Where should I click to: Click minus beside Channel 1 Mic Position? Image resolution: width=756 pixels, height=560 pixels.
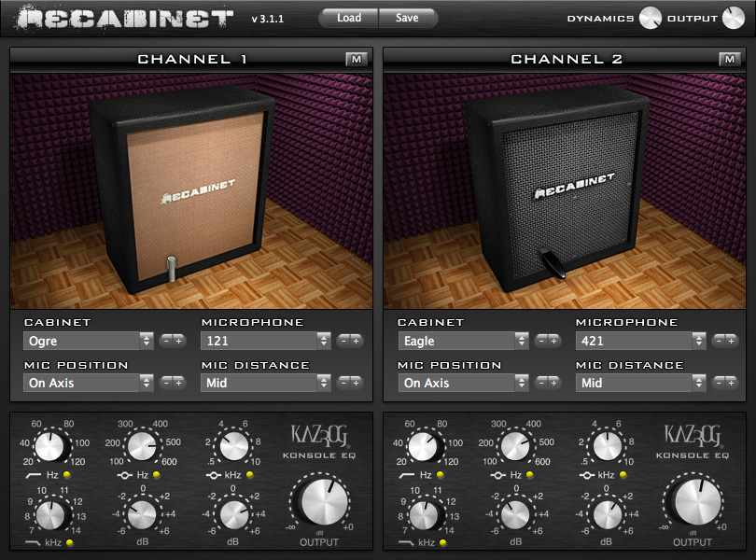coord(166,383)
